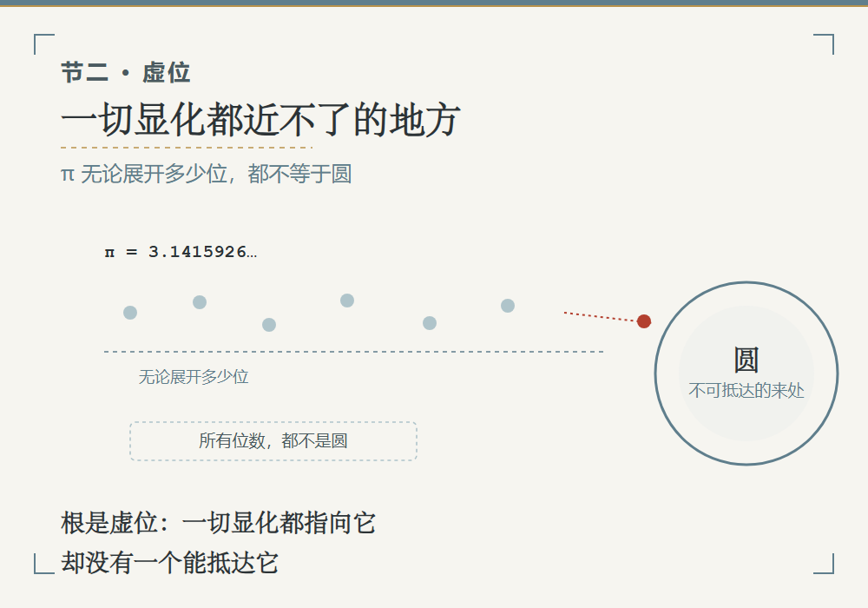Click the top-left corner bracket decoration
The height and width of the screenshot is (608, 868).
[44, 44]
